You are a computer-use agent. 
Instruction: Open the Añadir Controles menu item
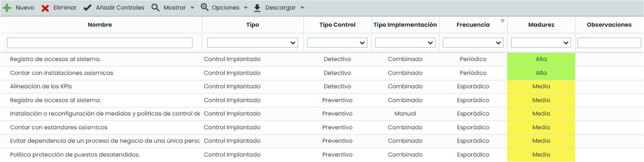click(x=120, y=8)
